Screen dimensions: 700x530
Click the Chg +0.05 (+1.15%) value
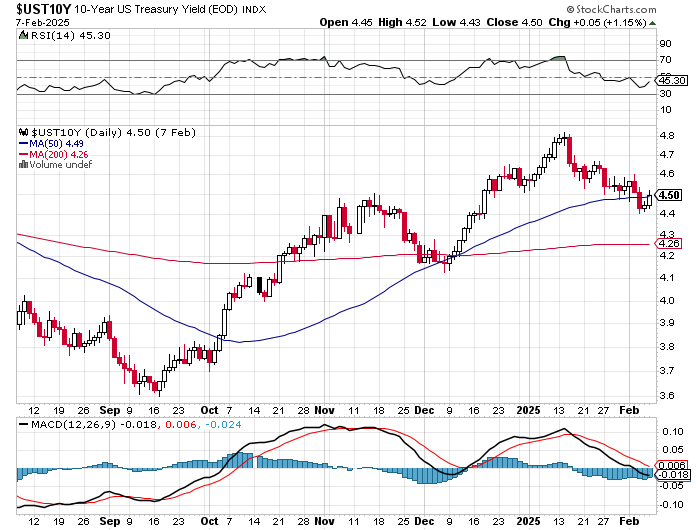click(x=597, y=22)
